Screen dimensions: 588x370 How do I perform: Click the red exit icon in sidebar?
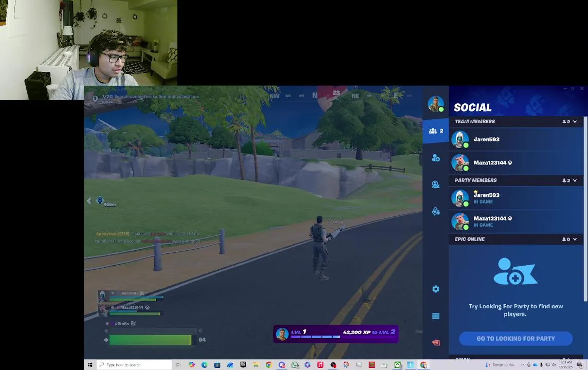[x=435, y=343]
